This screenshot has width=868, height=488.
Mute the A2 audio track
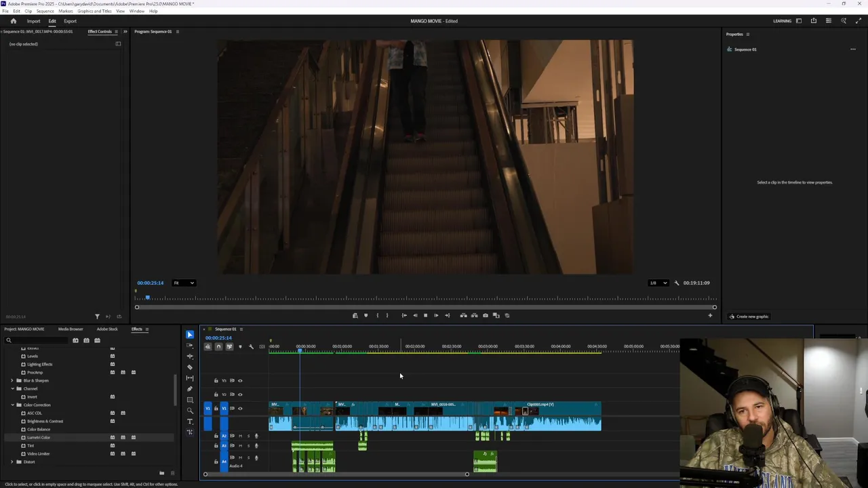[240, 436]
